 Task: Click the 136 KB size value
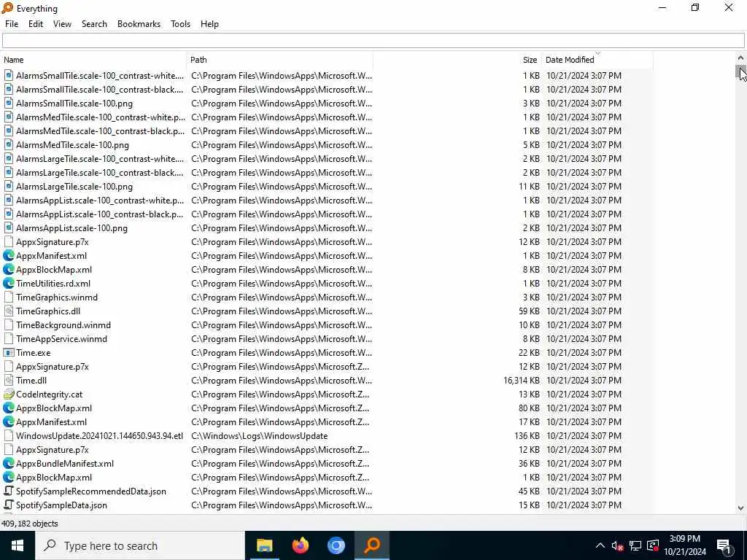(527, 436)
